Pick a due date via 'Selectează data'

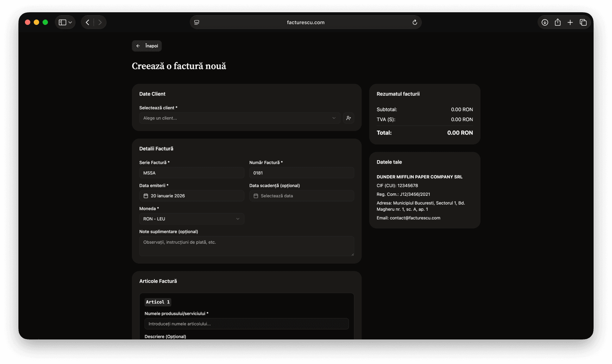[301, 196]
